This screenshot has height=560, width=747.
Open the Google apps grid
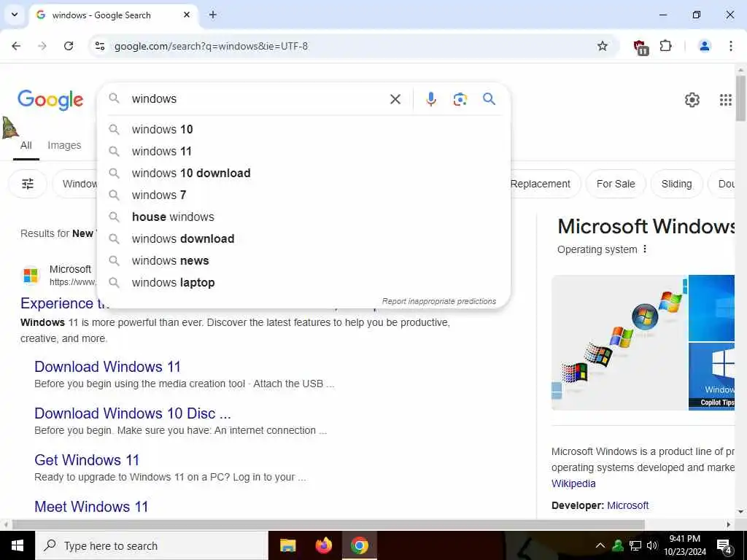726,100
